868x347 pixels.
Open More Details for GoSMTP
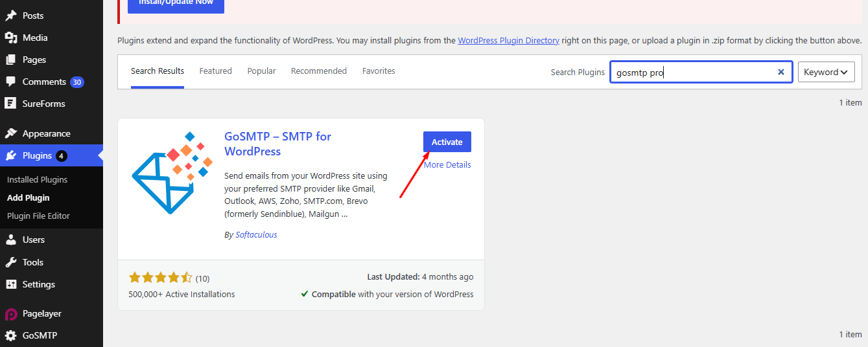point(447,165)
